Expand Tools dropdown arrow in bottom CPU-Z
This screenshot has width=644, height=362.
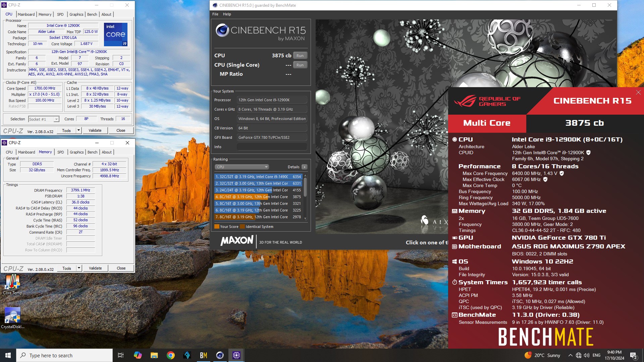point(79,268)
